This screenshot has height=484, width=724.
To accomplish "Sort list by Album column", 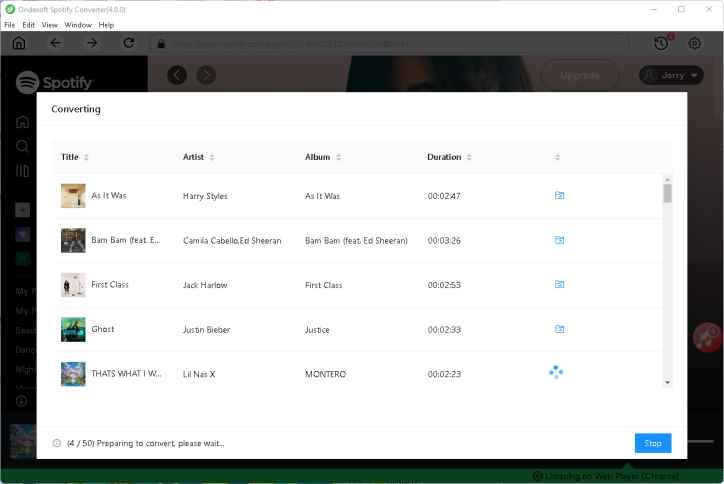I will point(322,157).
